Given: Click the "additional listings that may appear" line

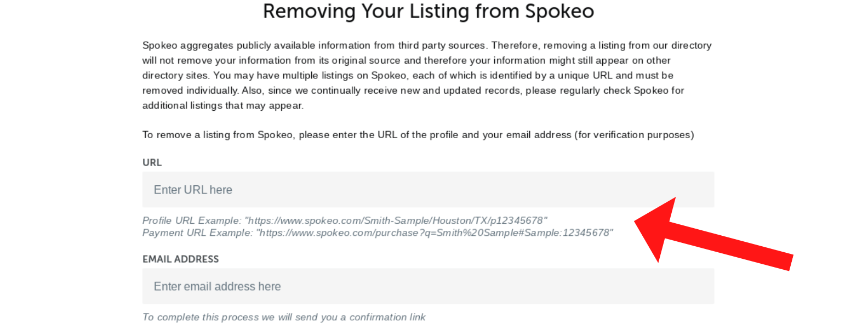Looking at the screenshot, I should [222, 105].
